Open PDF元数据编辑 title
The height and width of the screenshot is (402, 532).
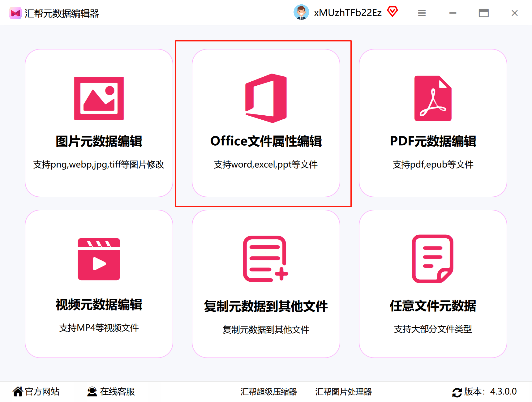433,141
